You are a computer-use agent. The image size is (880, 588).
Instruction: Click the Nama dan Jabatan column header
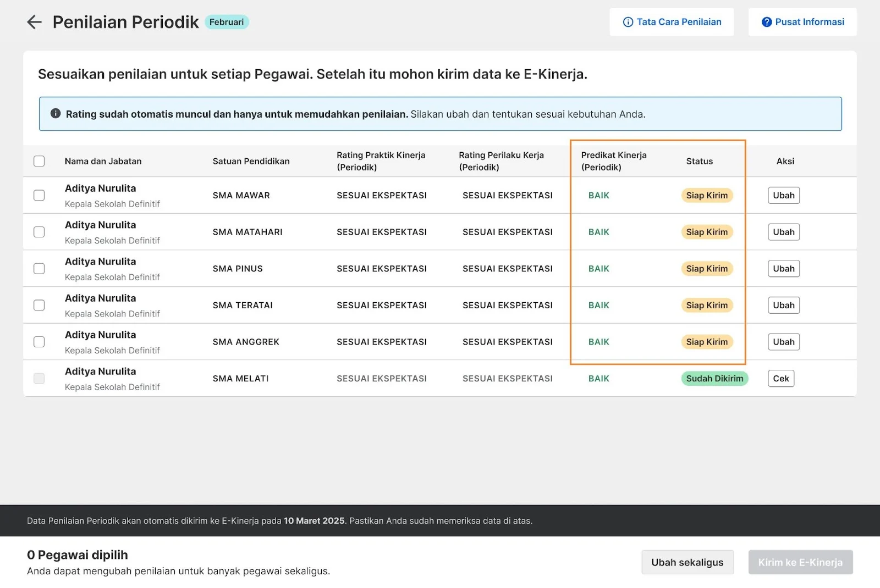pyautogui.click(x=103, y=161)
